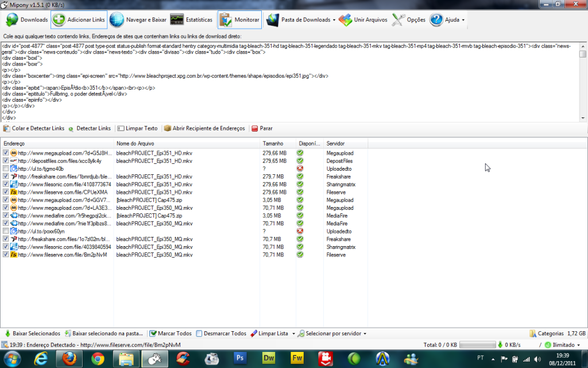
Task: Toggle checkbox for fileserve.com/file/Bm2pNvM
Action: (x=6, y=254)
